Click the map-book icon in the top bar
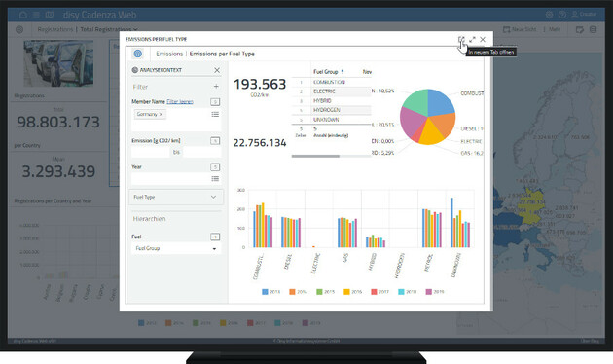Viewport: 613px width, 364px height. point(50,15)
